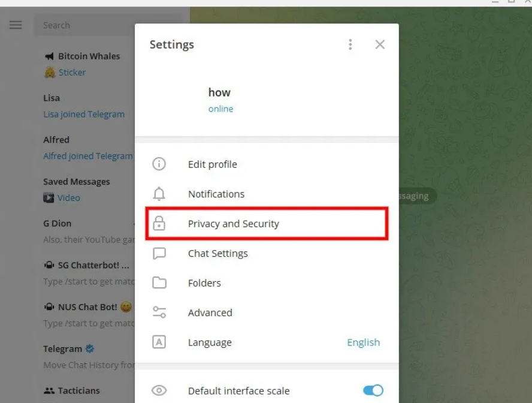532x403 pixels.
Task: Click the Chat Settings speech bubble icon
Action: point(159,253)
